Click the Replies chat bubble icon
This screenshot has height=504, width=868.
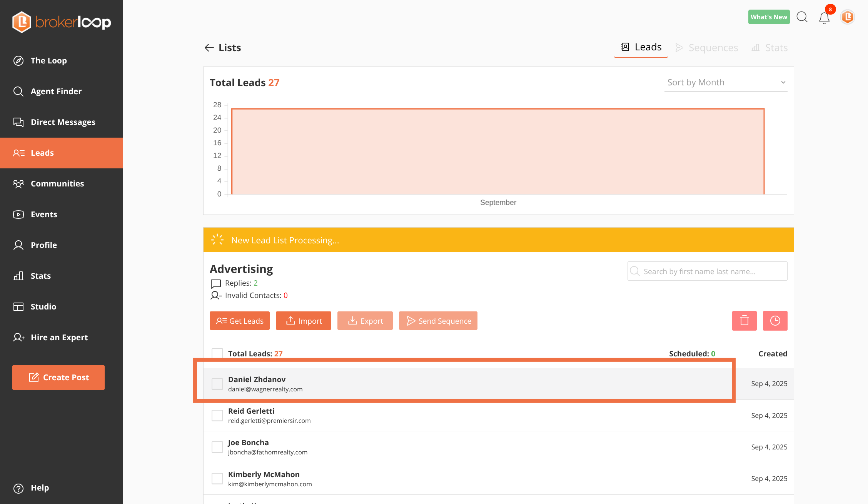(216, 284)
